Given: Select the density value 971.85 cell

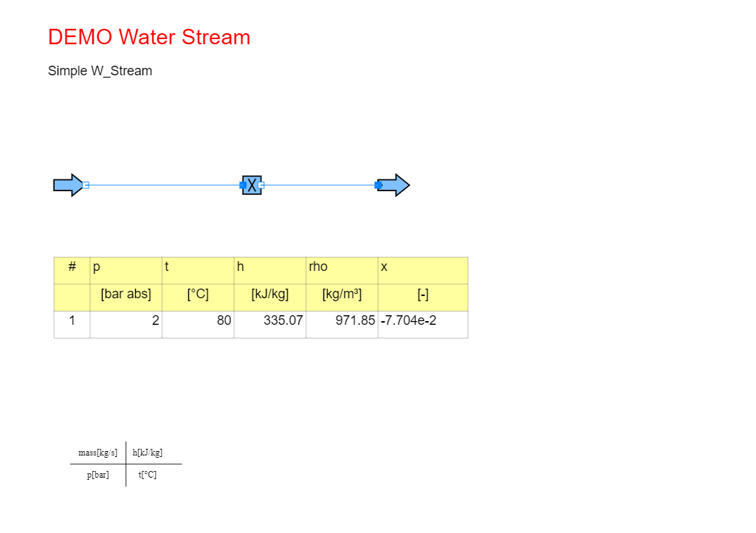Looking at the screenshot, I should [342, 324].
